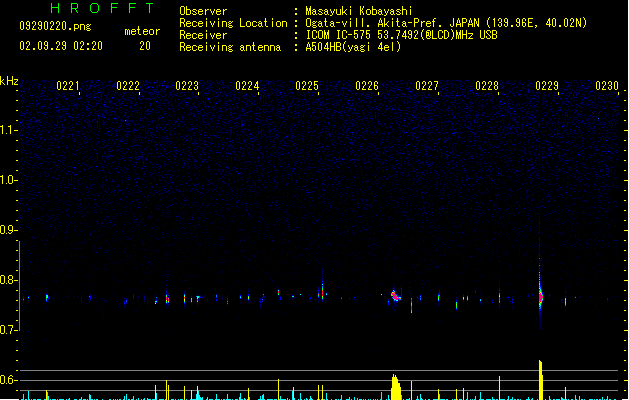The image size is (629, 400).
Task: Click the 0229 time marker
Action: pos(547,86)
